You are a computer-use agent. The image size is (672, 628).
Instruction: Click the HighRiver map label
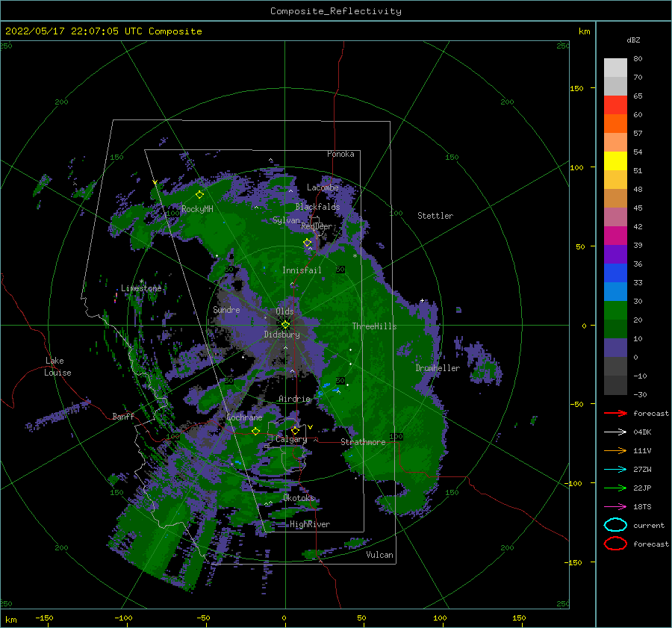coord(310,524)
